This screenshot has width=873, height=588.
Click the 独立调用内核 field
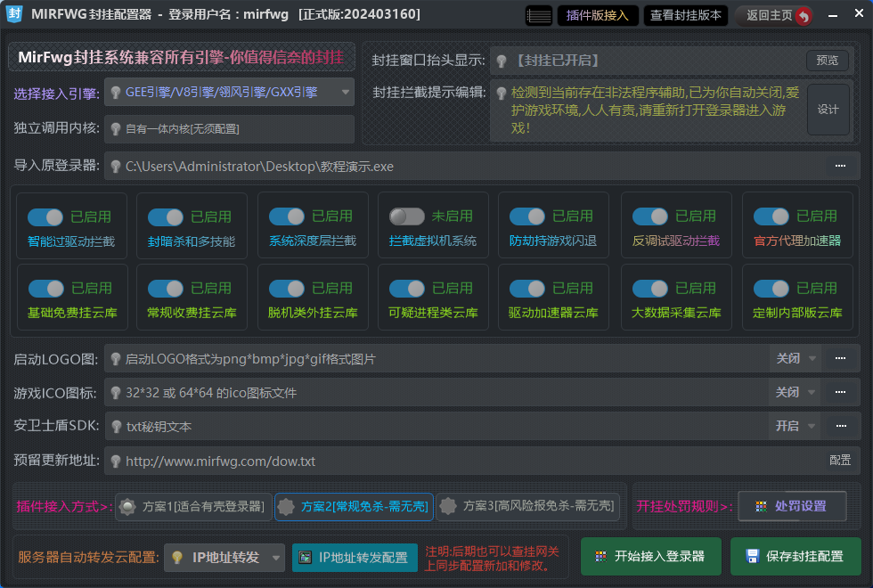(x=230, y=129)
